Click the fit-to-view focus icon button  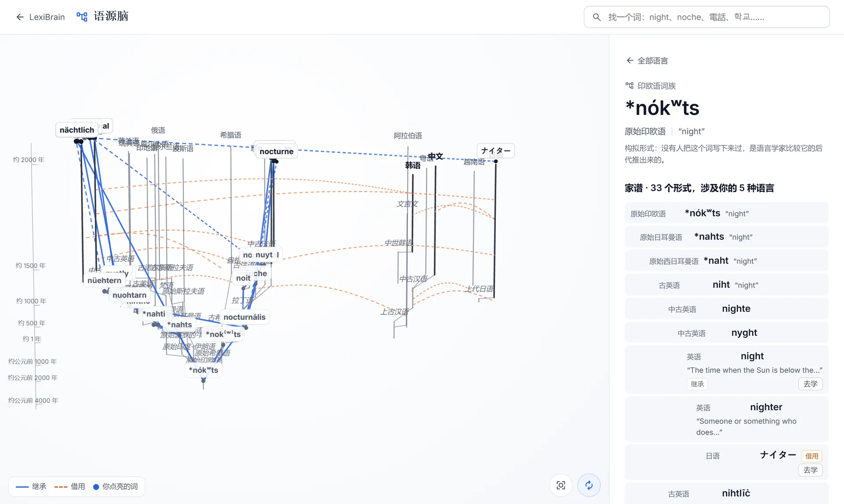pyautogui.click(x=561, y=485)
